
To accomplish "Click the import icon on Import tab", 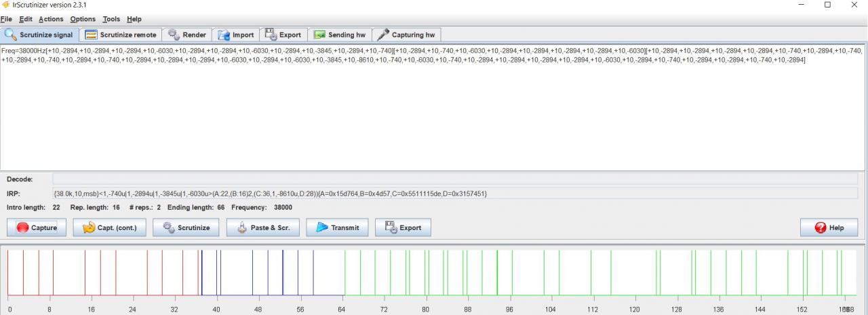I will 224,35.
